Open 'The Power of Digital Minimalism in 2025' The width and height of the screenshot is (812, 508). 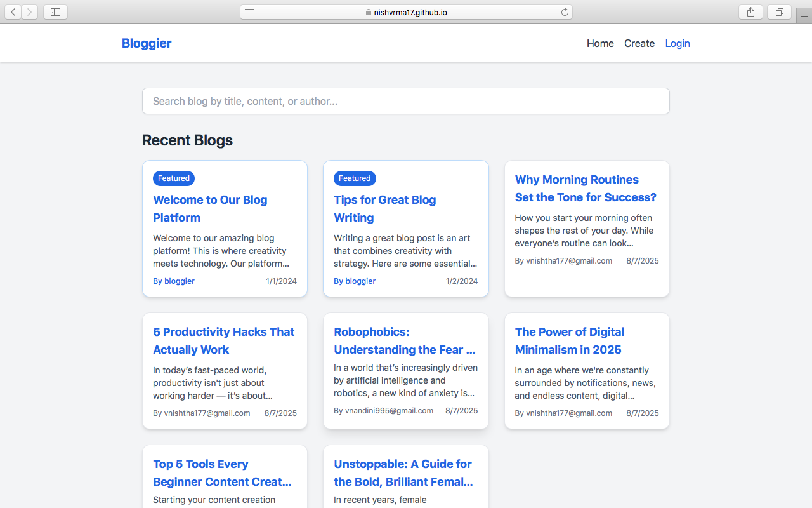[x=570, y=340]
